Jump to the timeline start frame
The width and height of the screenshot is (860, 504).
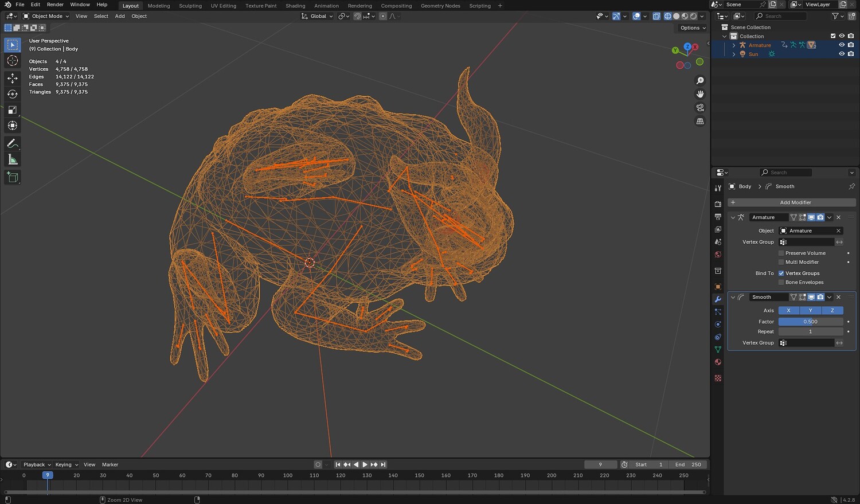click(x=338, y=464)
